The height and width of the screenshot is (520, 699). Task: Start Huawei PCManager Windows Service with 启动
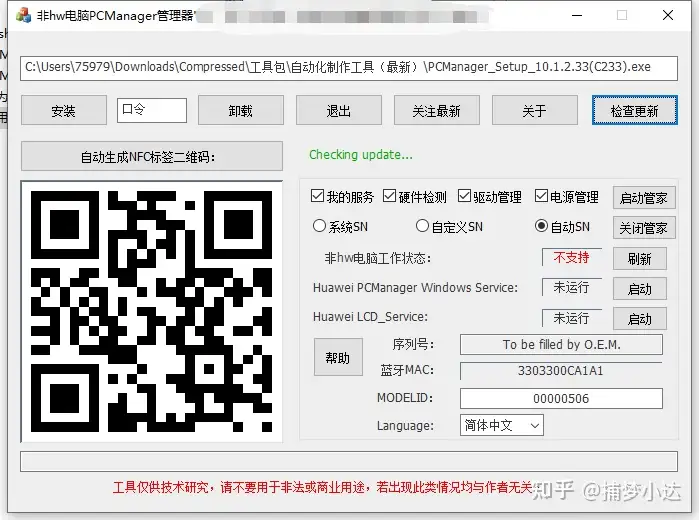pyautogui.click(x=640, y=289)
